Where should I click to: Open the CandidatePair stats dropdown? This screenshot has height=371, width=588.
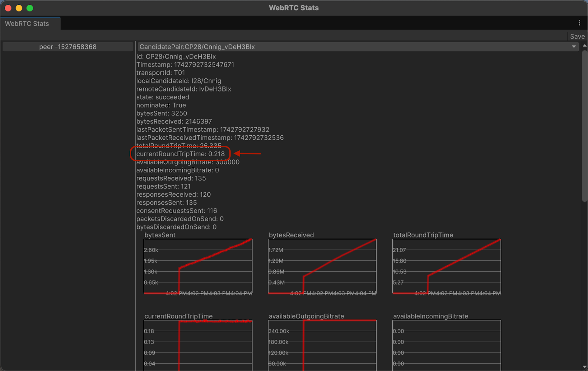[x=358, y=47]
